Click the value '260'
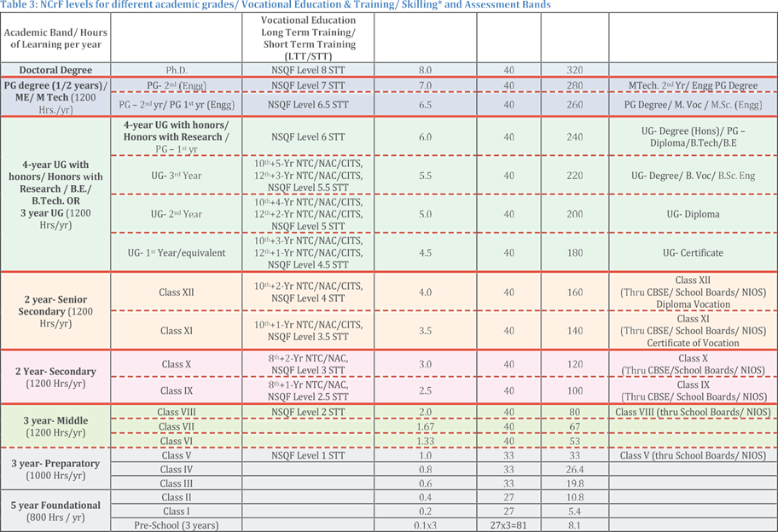 point(575,105)
